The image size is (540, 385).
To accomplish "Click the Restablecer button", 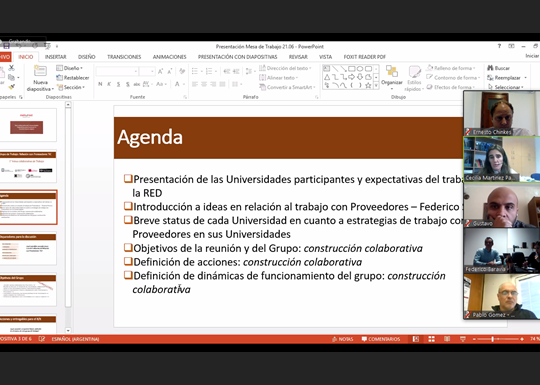I will tap(73, 78).
